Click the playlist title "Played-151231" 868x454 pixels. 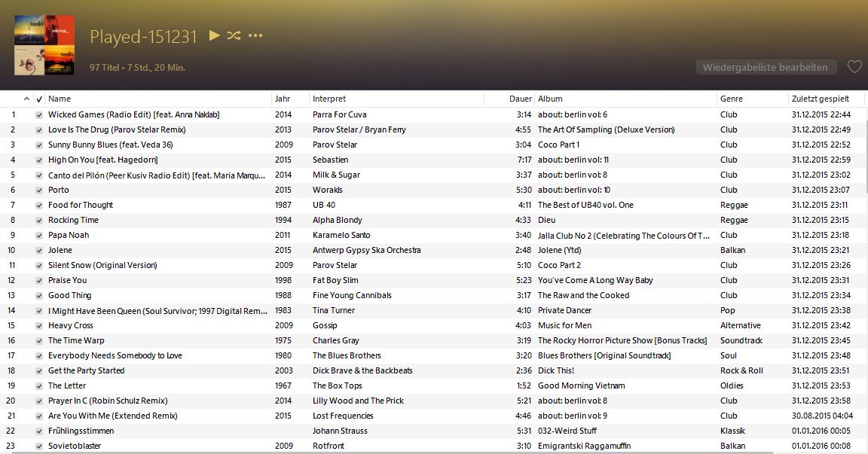tap(143, 36)
